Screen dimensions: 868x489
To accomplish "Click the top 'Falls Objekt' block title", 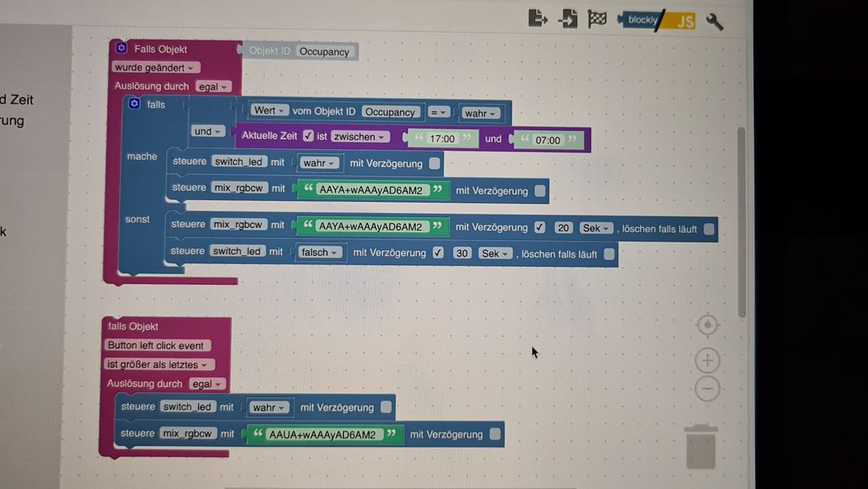I will click(x=161, y=49).
